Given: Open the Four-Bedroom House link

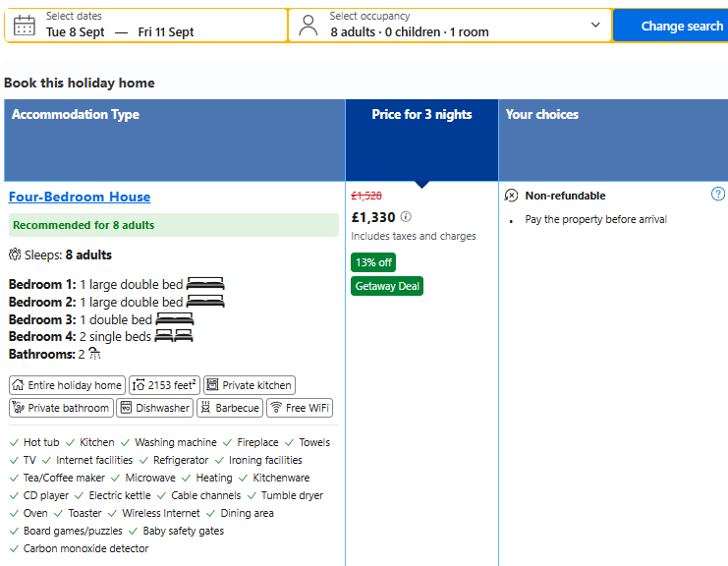Looking at the screenshot, I should pos(80,197).
